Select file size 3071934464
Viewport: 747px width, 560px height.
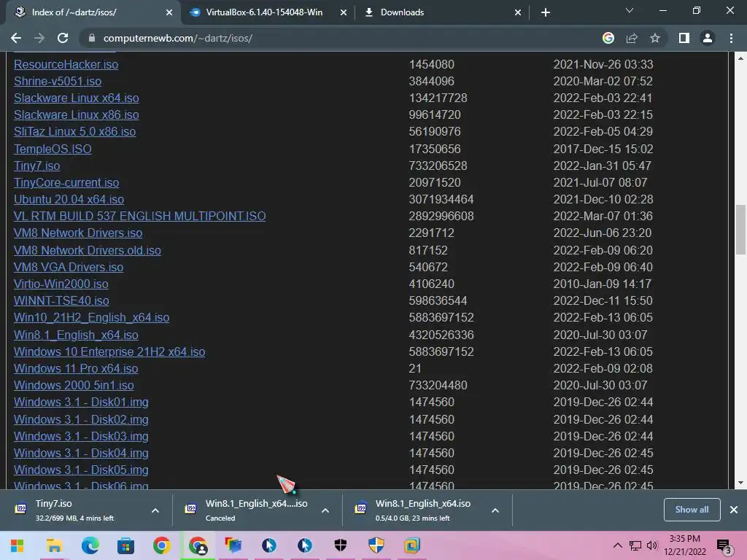coord(441,200)
